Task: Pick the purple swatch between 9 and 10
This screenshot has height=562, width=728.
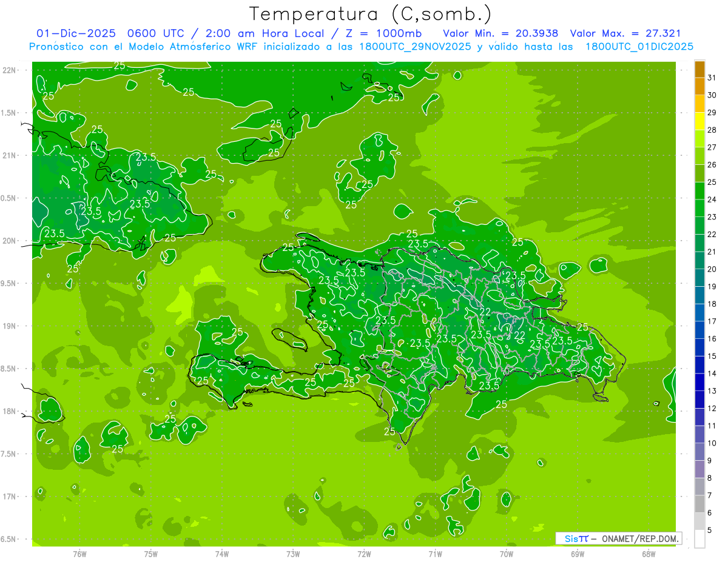Action: (699, 452)
